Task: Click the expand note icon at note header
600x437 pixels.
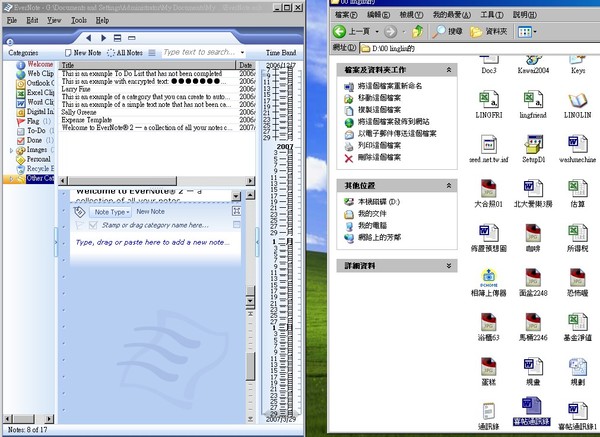Action: (236, 211)
